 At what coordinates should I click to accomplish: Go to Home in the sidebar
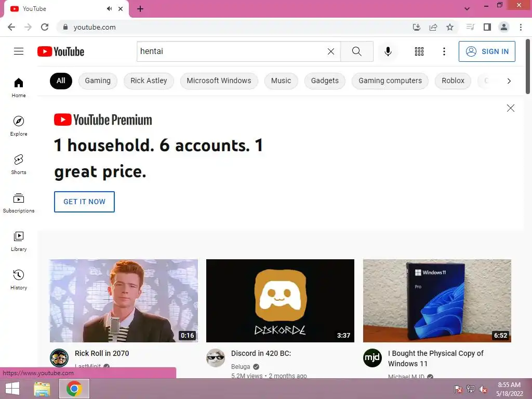coord(19,88)
